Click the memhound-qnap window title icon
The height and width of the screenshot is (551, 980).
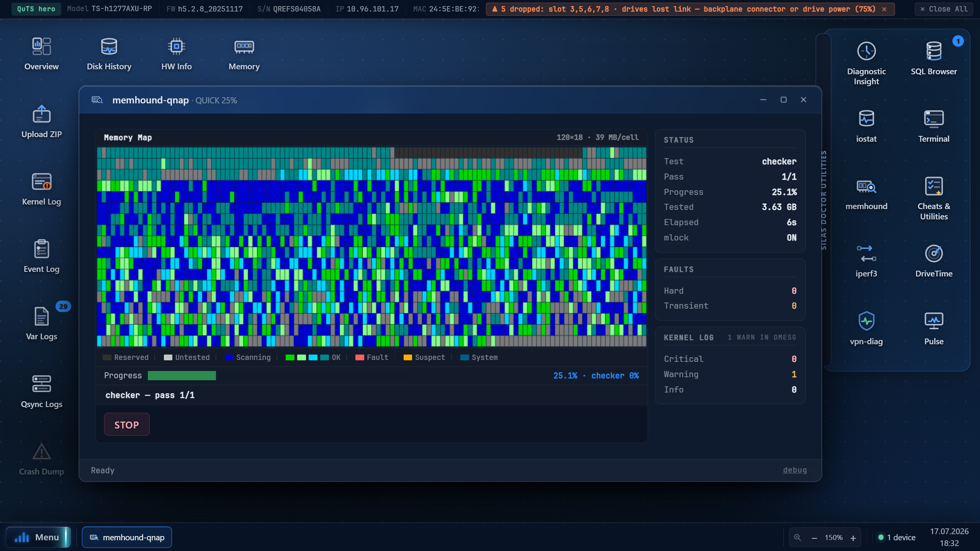coord(97,100)
